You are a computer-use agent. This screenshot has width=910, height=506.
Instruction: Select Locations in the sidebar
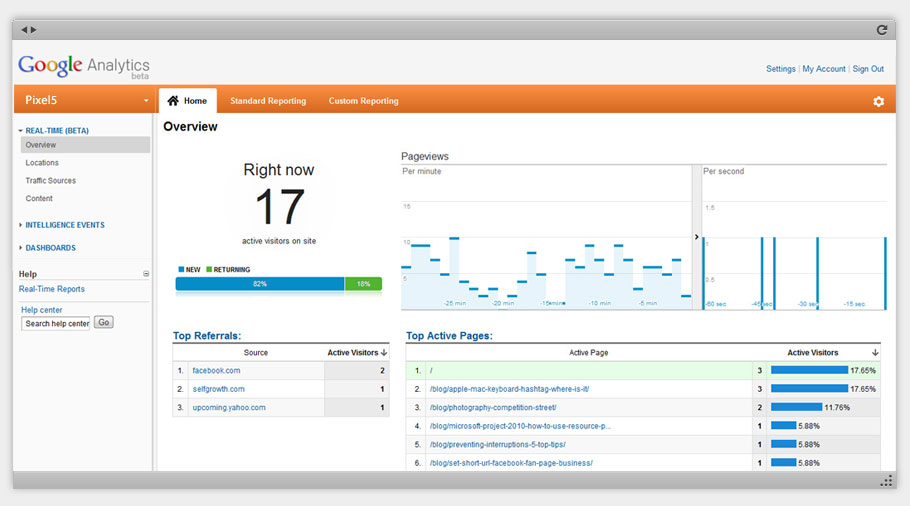[x=42, y=163]
